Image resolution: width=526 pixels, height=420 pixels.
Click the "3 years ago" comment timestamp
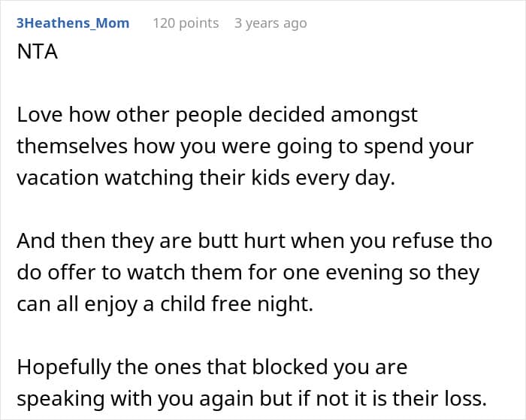(x=271, y=23)
